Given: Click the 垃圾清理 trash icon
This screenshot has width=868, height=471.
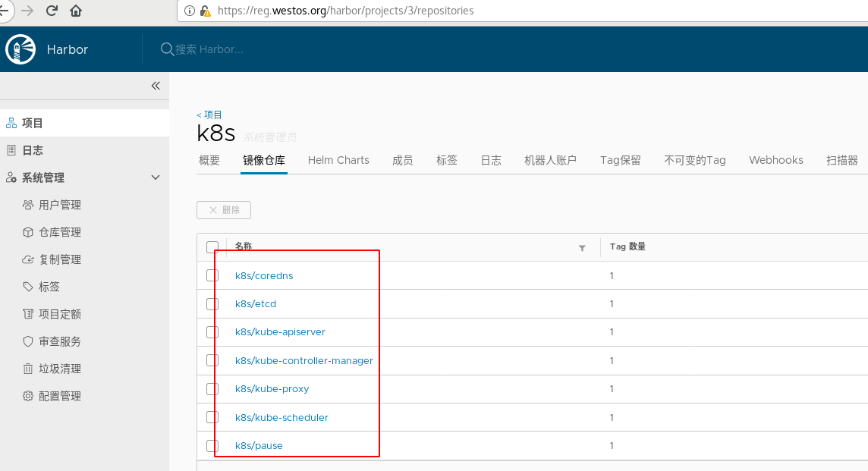Looking at the screenshot, I should pyautogui.click(x=27, y=369).
